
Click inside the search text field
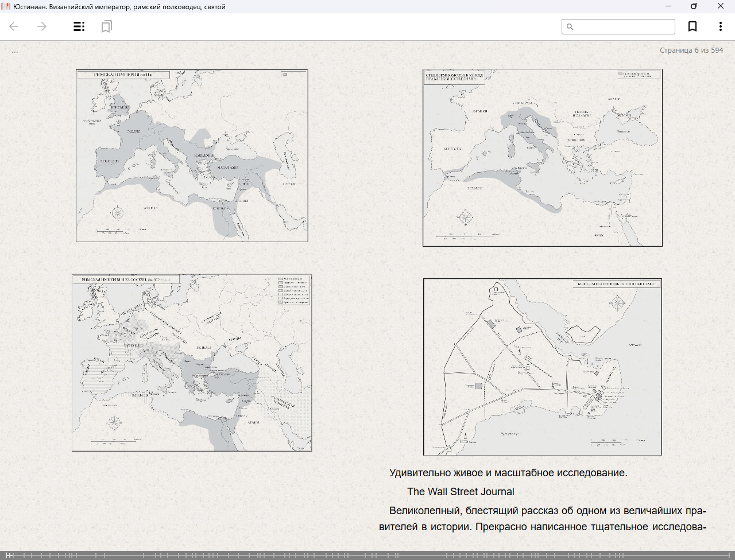point(623,27)
